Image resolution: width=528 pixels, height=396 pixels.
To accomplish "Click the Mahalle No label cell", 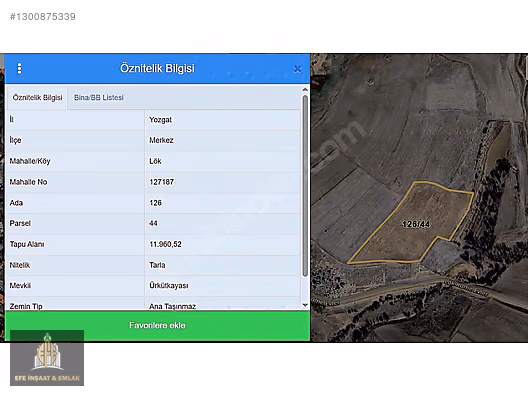I will click(x=75, y=182).
